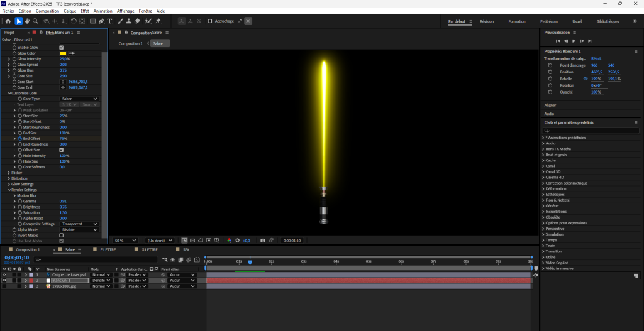Click the Opacité stopwatch icon

550,92
